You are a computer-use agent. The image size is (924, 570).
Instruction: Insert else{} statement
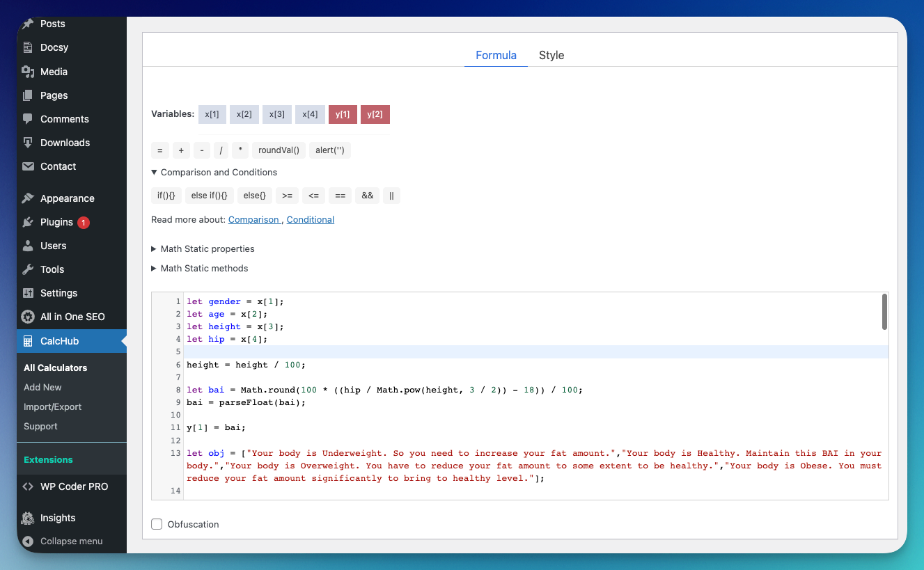[255, 196]
